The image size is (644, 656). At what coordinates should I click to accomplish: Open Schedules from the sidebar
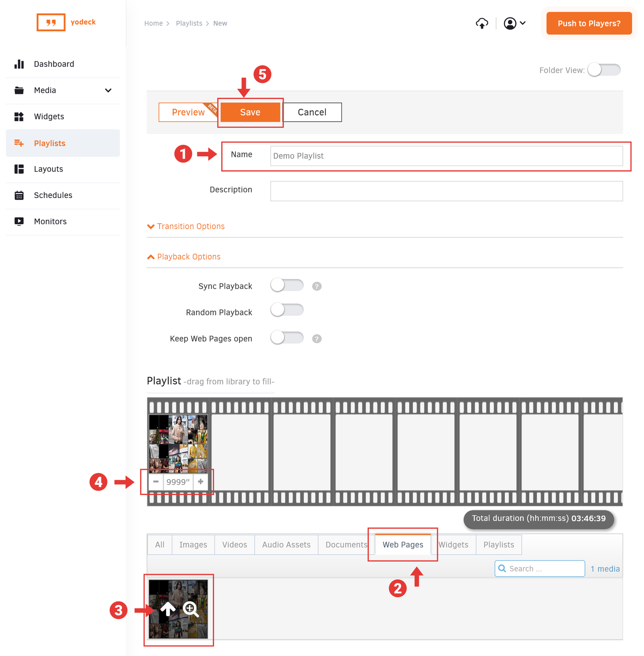[53, 195]
